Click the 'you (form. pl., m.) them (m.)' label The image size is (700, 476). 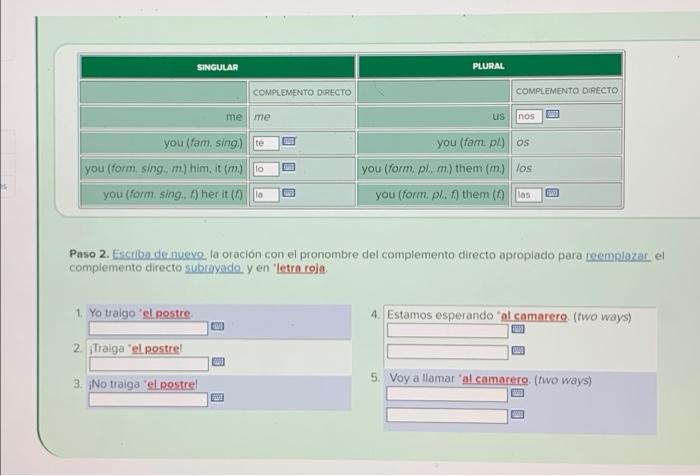click(x=433, y=168)
